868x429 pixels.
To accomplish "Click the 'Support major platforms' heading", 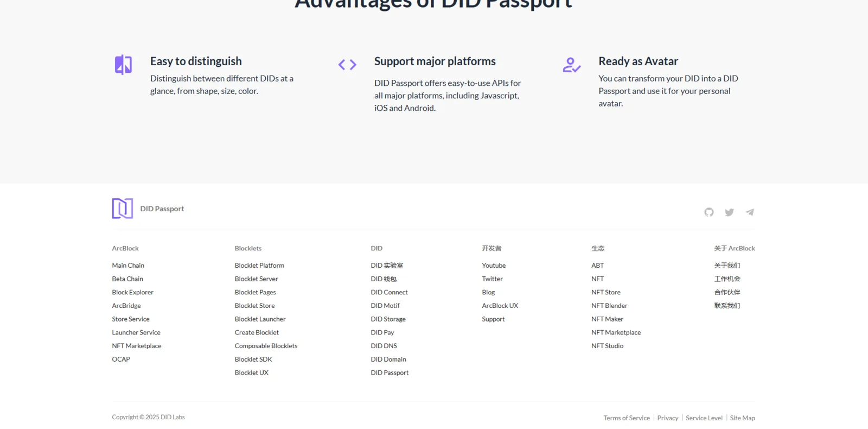I will [435, 61].
